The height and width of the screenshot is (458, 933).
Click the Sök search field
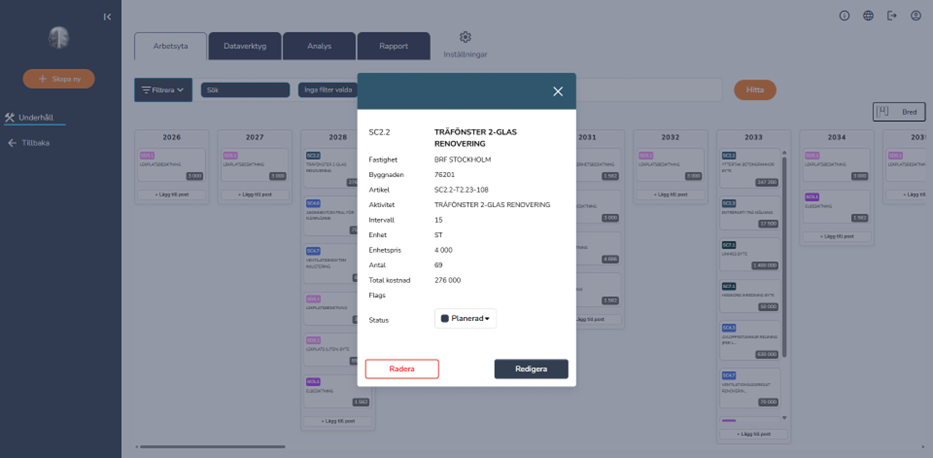[245, 90]
